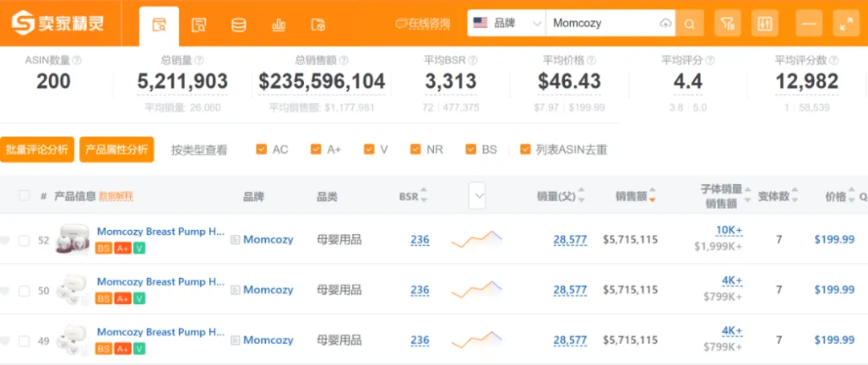Open the trend column chevron dropdown
Viewport: 868px width, 365px height.
click(x=477, y=195)
